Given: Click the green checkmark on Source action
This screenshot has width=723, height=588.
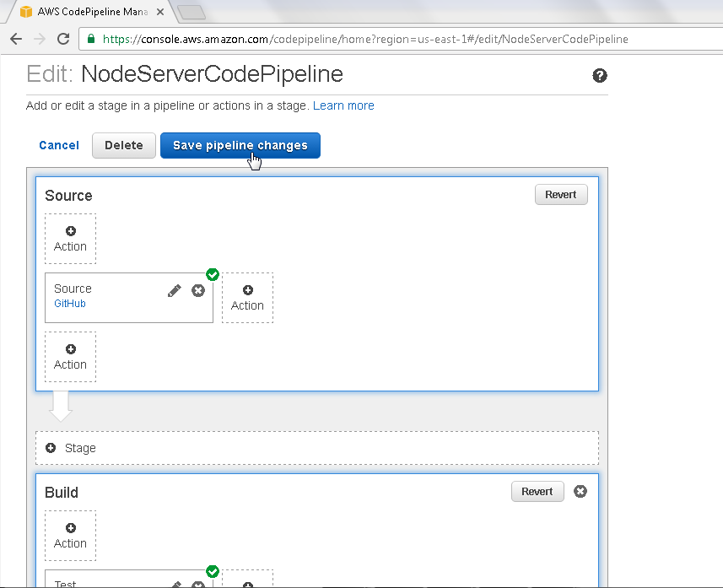Looking at the screenshot, I should 213,274.
